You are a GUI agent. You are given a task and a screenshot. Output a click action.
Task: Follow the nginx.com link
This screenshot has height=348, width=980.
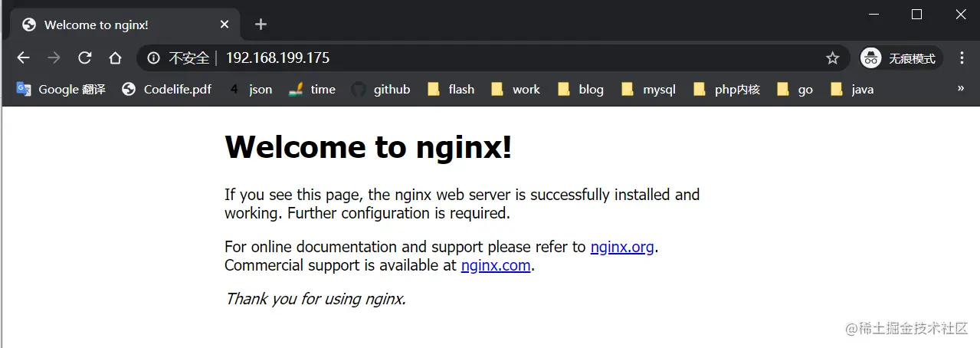pyautogui.click(x=496, y=265)
